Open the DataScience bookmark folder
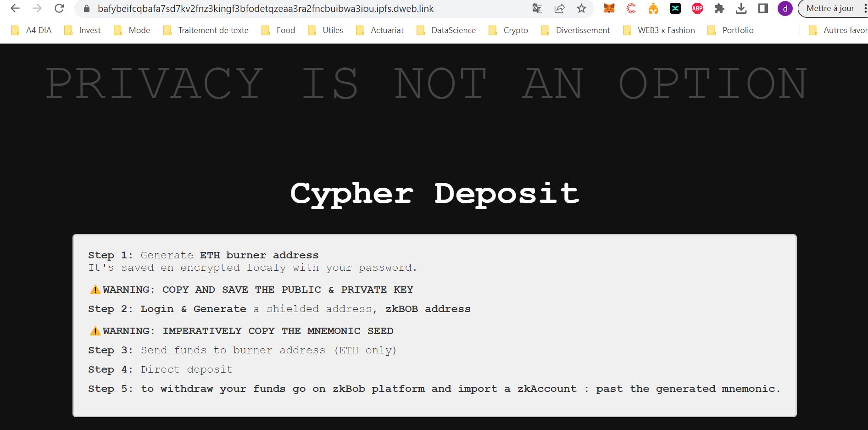Screen dimensions: 868x430 click(446, 30)
